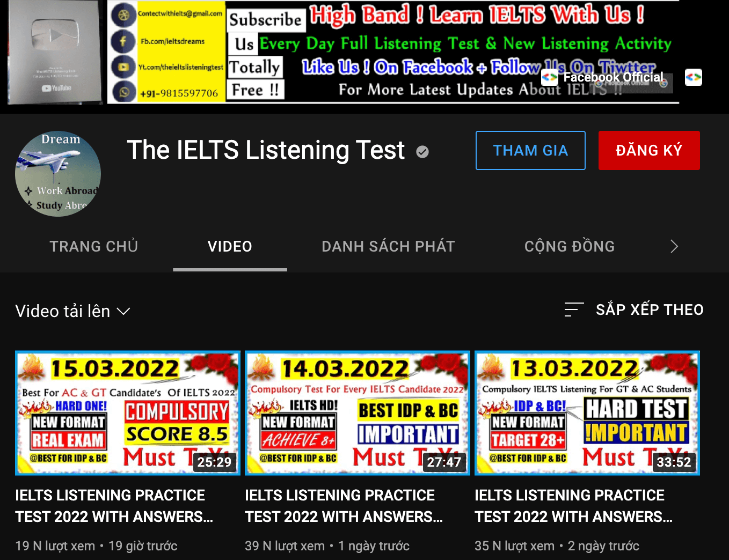Screen dimensions: 729x560
Task: Open the Facebook Official banner link
Action: (x=613, y=77)
